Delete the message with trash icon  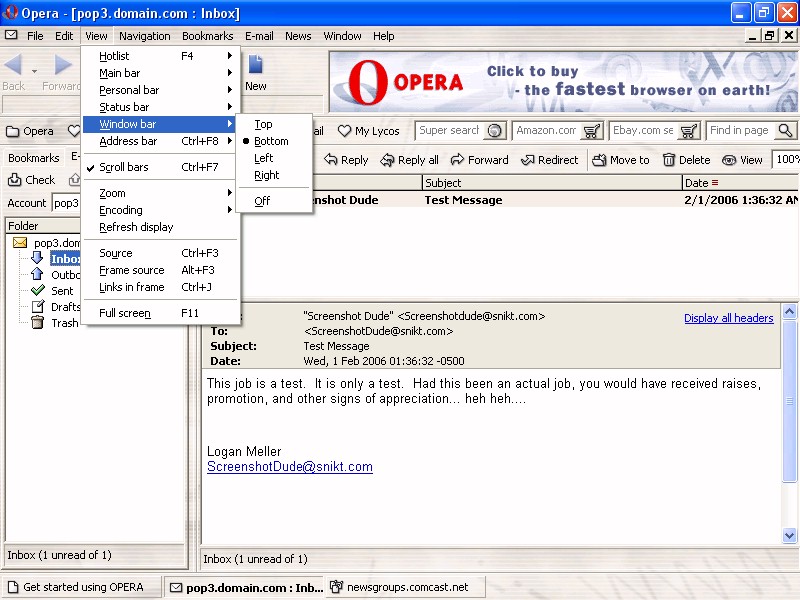coord(669,160)
